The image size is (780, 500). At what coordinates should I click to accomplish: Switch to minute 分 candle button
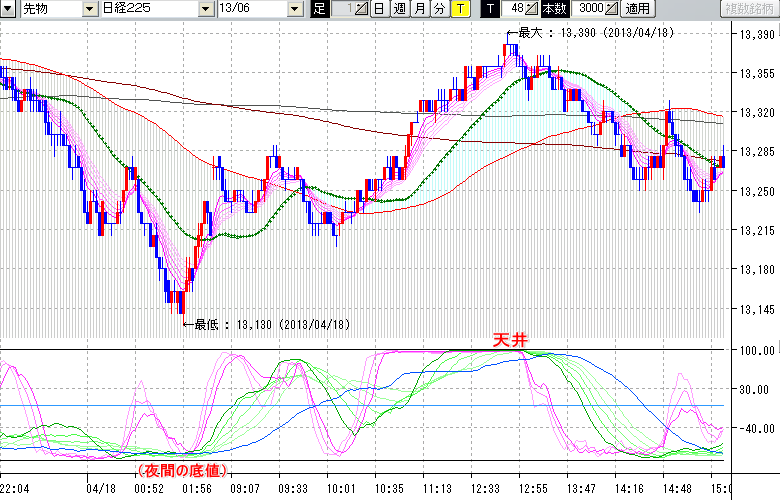(439, 9)
